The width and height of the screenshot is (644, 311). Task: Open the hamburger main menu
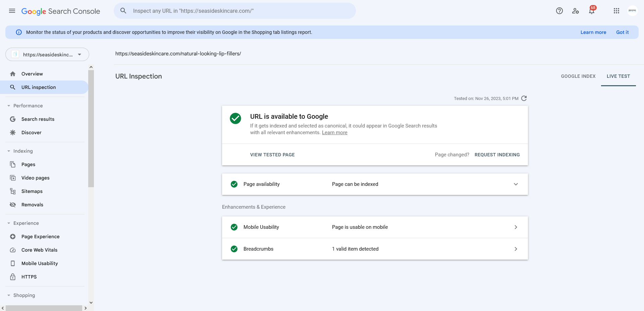coord(12,11)
